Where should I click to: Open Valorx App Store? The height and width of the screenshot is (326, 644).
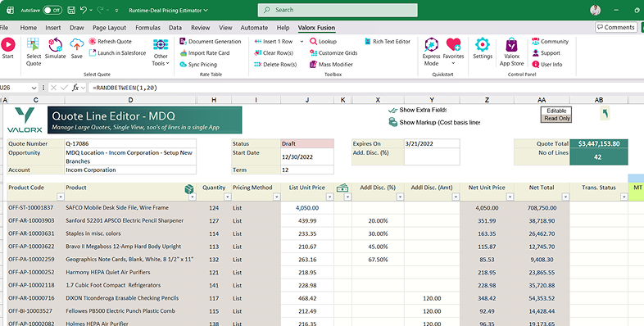coord(512,52)
